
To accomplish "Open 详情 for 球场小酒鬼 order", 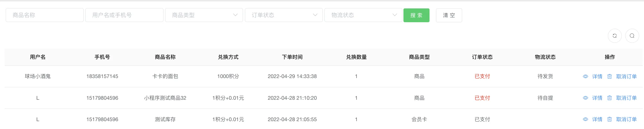I will 597,76.
